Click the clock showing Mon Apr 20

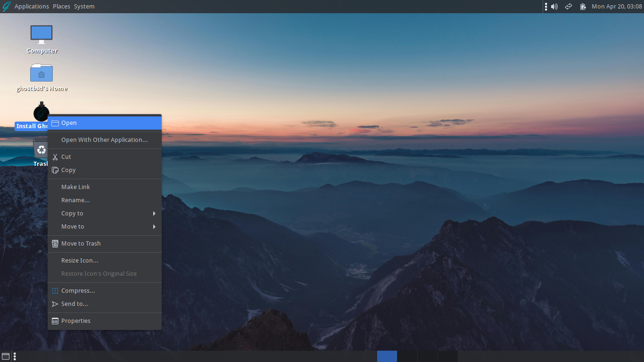[x=617, y=6]
